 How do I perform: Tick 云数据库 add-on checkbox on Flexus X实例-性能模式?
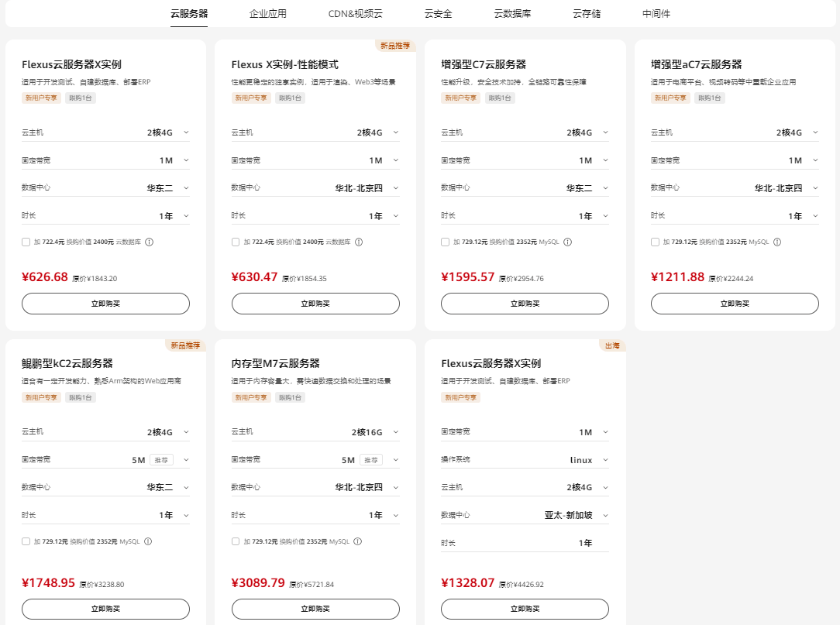tap(236, 242)
